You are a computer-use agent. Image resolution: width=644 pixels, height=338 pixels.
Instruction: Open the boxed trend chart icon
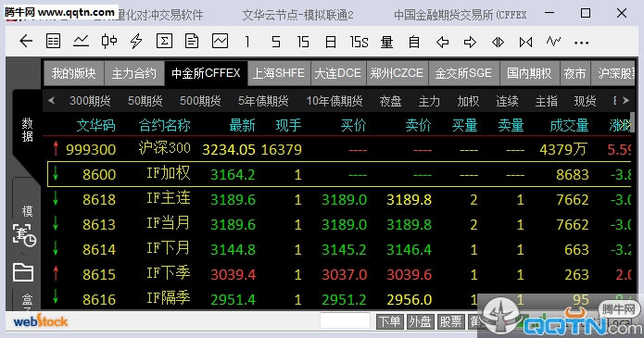tap(221, 42)
